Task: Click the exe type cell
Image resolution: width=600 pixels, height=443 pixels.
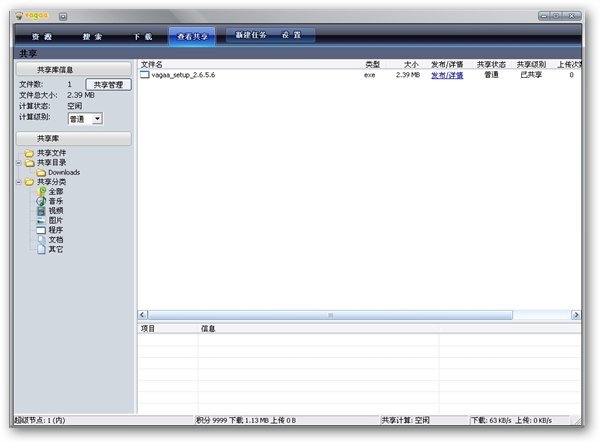Action: click(x=370, y=75)
